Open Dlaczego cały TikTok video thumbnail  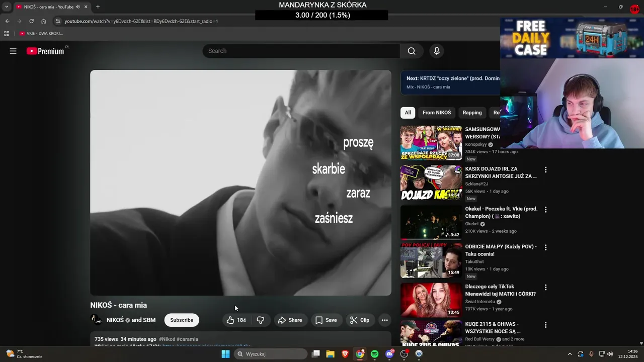(431, 300)
